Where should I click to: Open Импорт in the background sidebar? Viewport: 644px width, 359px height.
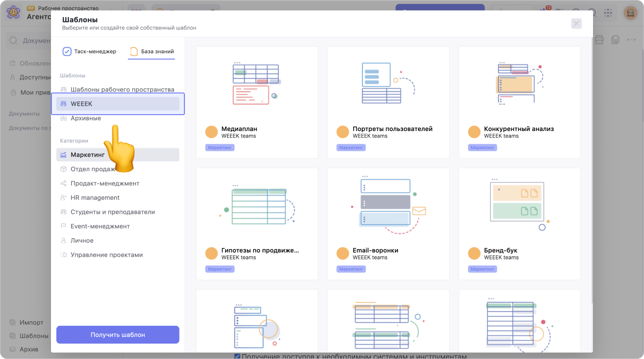pyautogui.click(x=27, y=322)
